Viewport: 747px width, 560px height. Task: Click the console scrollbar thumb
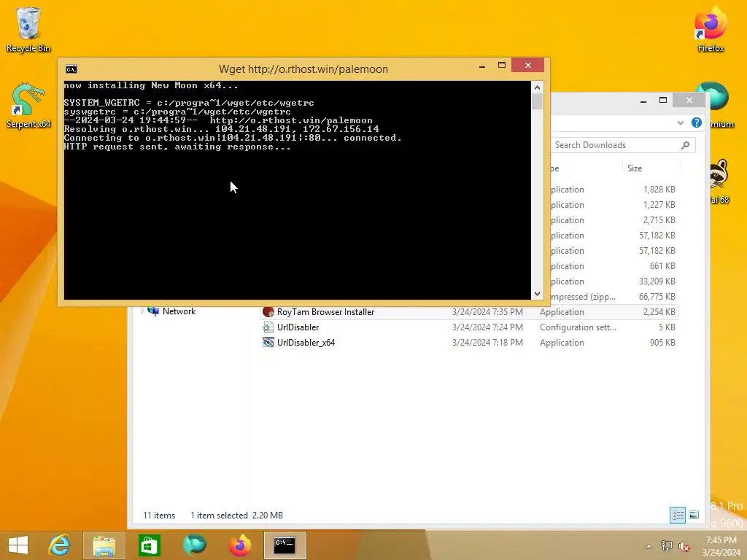pos(537,101)
